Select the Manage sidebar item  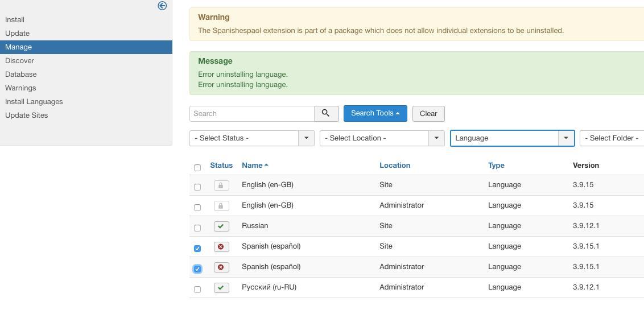pyautogui.click(x=86, y=47)
